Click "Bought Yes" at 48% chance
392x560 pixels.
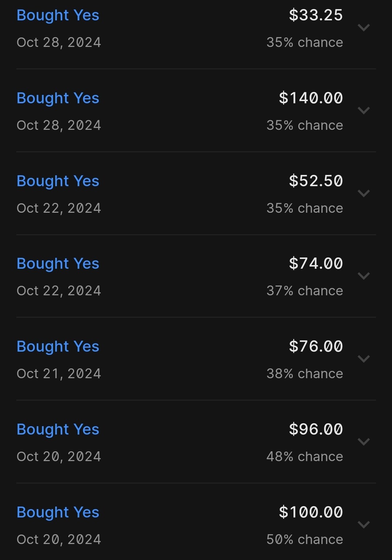tap(58, 429)
